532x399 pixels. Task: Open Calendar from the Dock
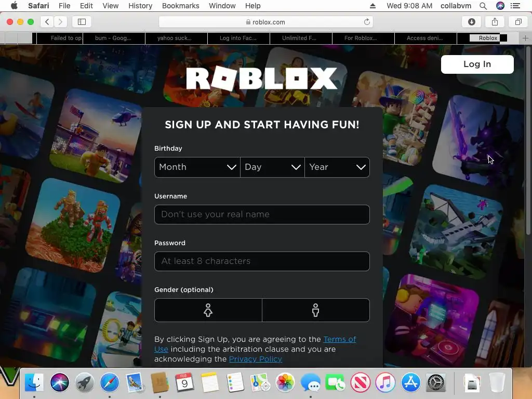coord(184,382)
